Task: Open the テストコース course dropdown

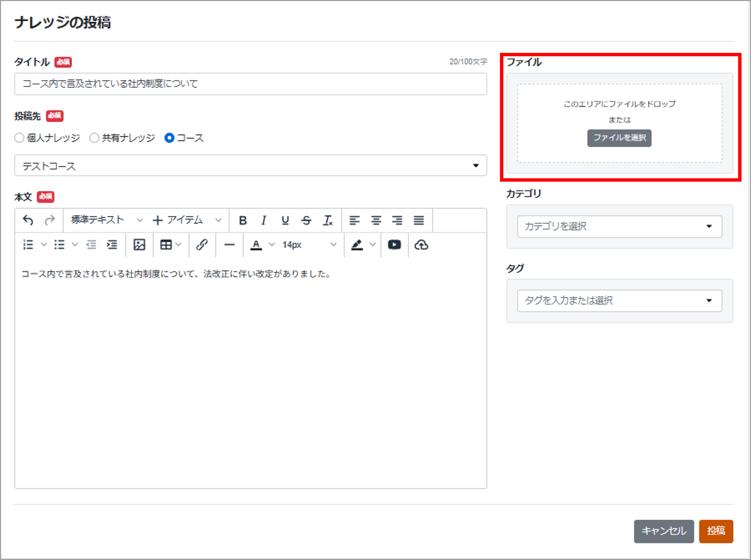Action: [250, 166]
